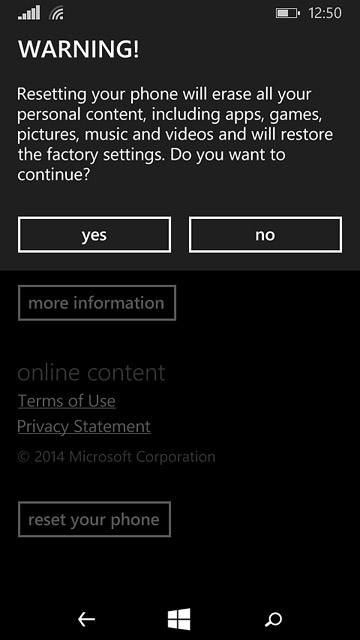Viewport: 360px width, 640px height.
Task: Confirm the reset by choosing yes
Action: (94, 235)
